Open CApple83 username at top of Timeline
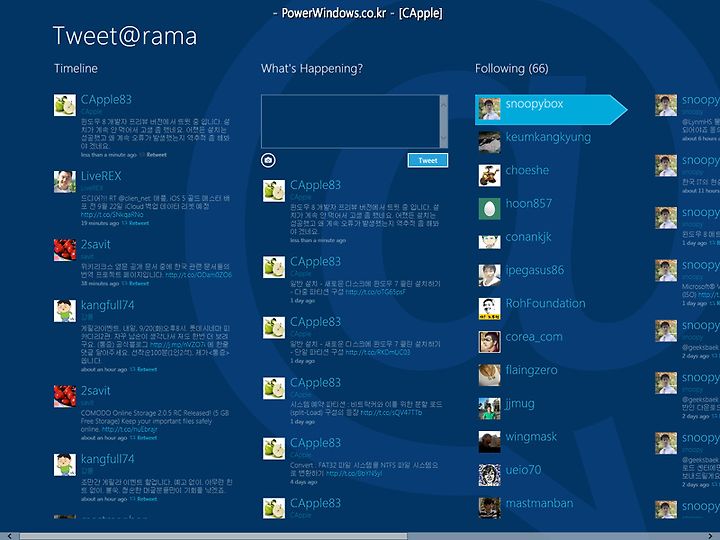Viewport: 720px width, 540px height. pos(106,100)
